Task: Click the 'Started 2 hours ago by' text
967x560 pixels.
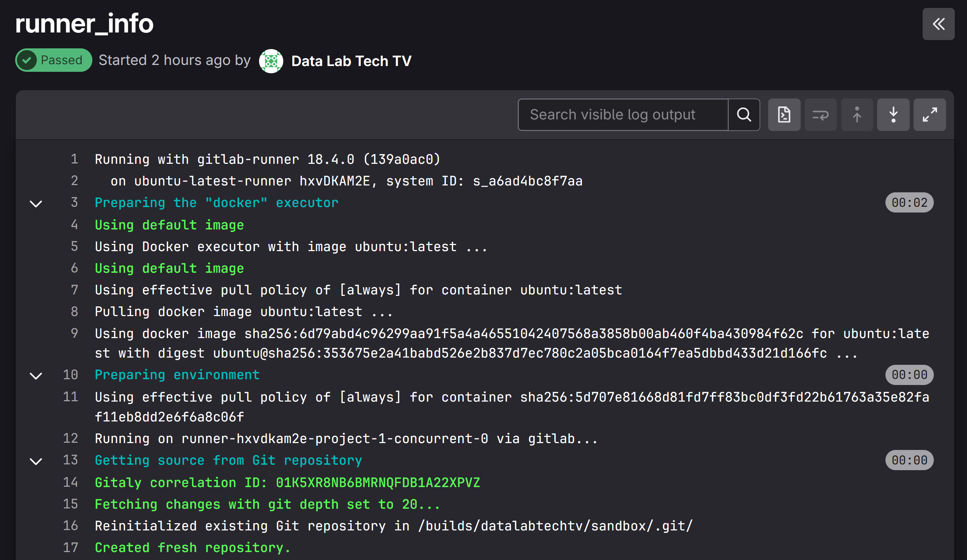Action: 175,60
